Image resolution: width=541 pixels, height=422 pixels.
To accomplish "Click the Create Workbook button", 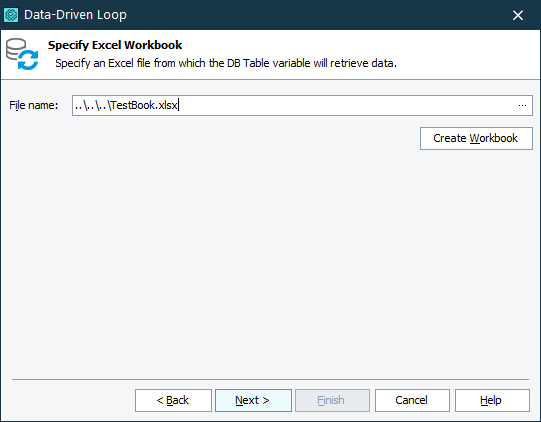I will [476, 138].
